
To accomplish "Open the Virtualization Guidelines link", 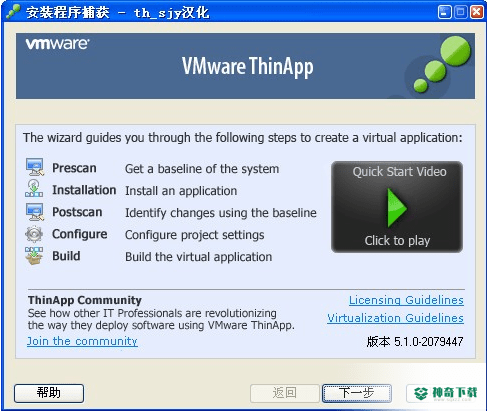I will tap(395, 318).
